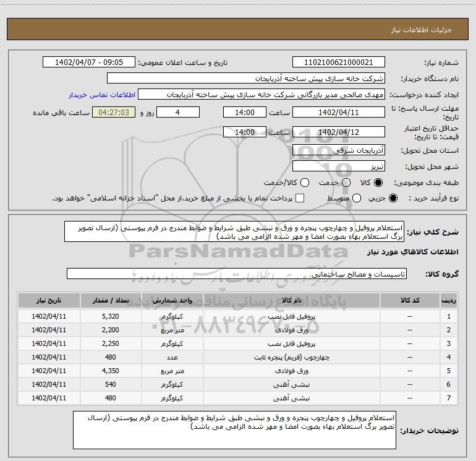The width and height of the screenshot is (476, 461).
Task: Select the کالا radio button
Action: pos(378,183)
